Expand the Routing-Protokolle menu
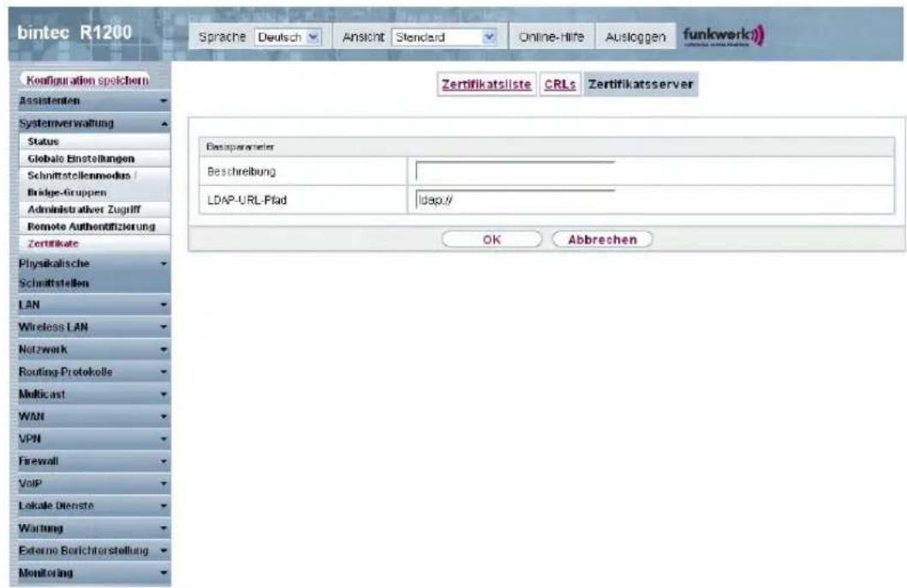The height and width of the screenshot is (588, 907). (x=93, y=371)
